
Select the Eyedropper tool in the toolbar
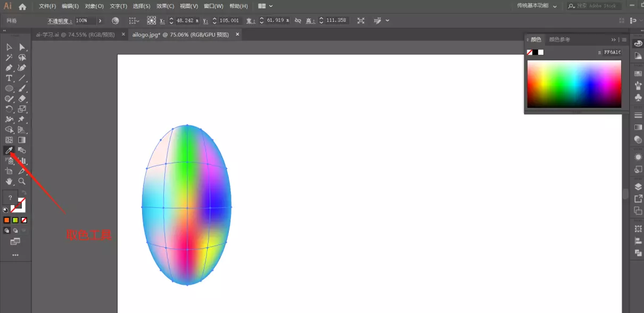(9, 150)
